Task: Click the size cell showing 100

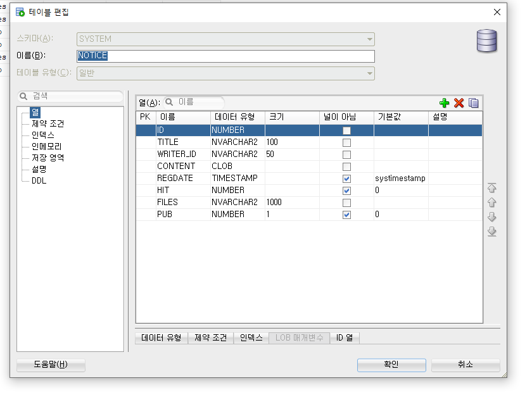Action: click(292, 142)
